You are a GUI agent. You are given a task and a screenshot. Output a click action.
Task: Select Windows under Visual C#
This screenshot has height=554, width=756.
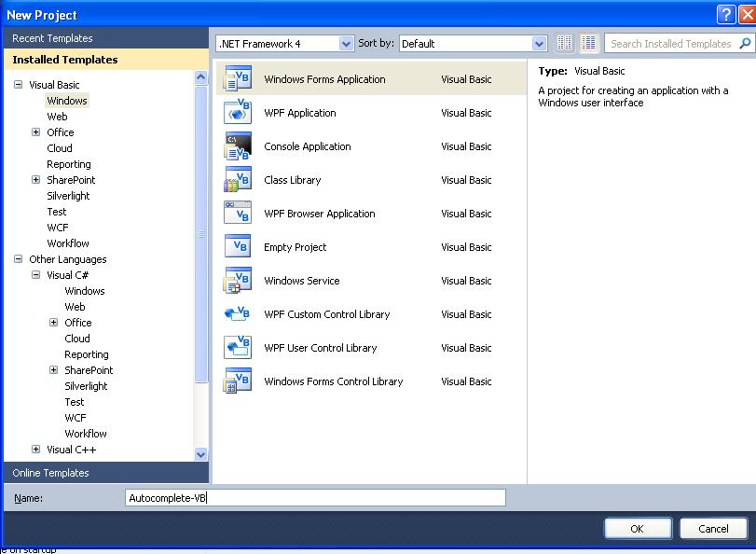pyautogui.click(x=85, y=290)
